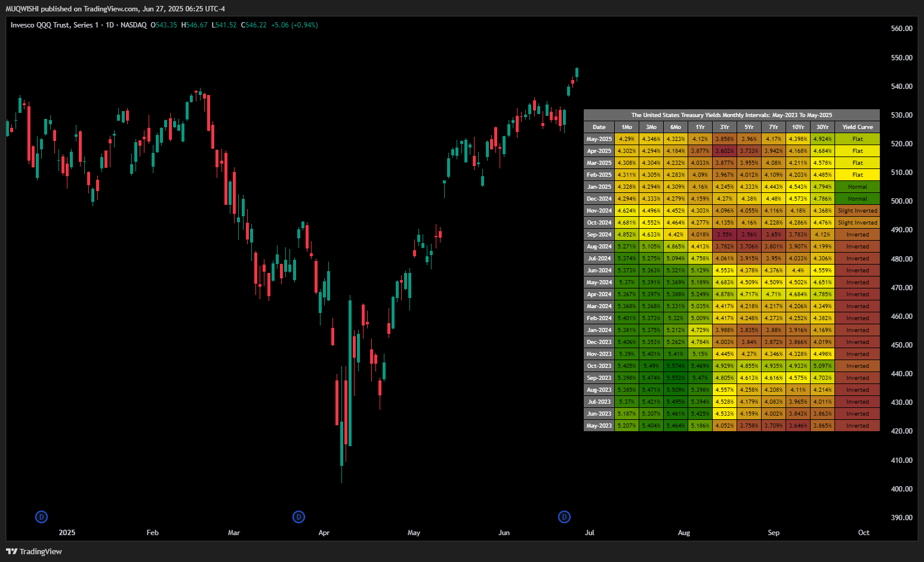Click the '5.249%' 1Yr cell for Apr-2024
Screen dimensions: 924x562
[x=700, y=294]
